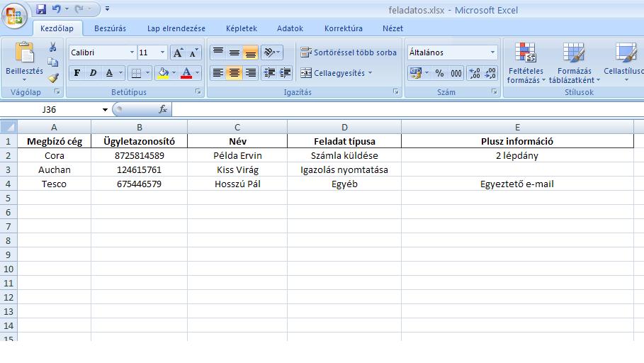Activate the Format Painter brush
Image resolution: width=644 pixels, height=363 pixels.
click(53, 78)
